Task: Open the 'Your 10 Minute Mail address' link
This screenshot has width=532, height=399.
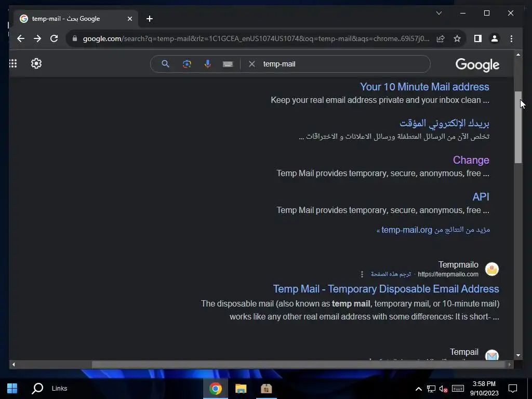Action: [424, 87]
